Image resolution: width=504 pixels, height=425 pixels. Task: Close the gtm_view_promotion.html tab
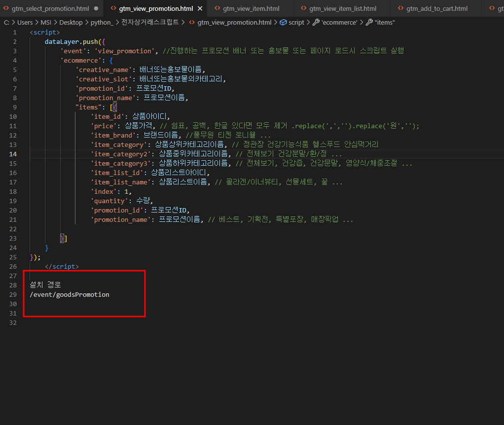pyautogui.click(x=200, y=9)
